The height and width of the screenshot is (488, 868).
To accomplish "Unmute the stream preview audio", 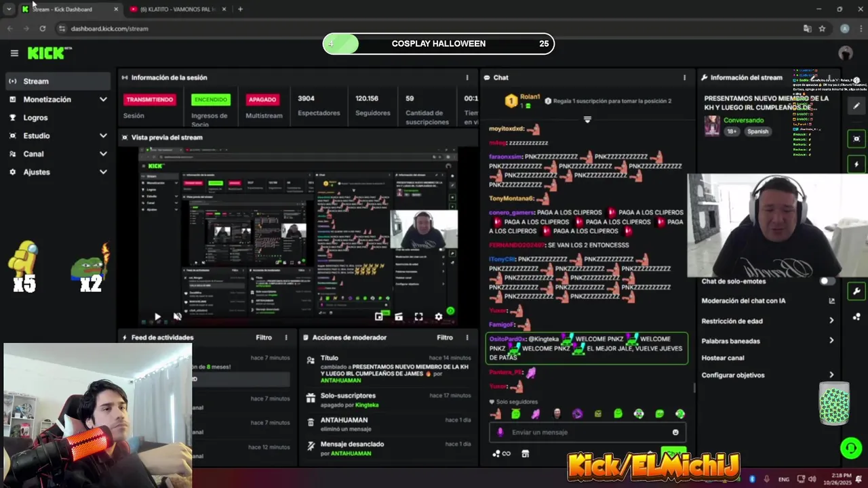I will [177, 317].
